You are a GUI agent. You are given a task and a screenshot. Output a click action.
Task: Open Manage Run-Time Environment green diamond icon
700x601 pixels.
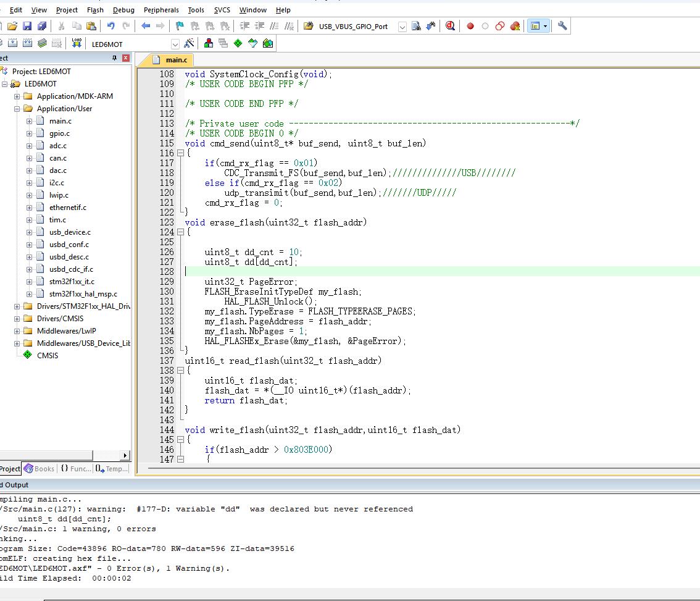[238, 43]
